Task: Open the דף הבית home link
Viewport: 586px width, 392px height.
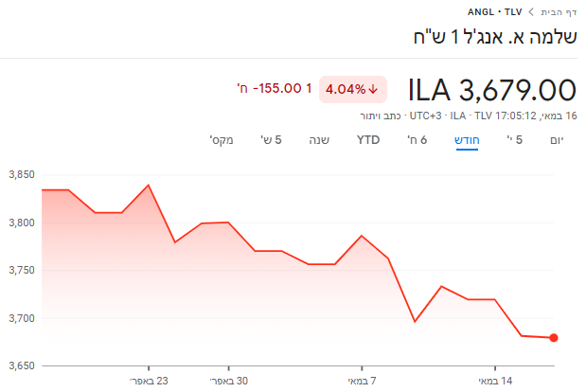Action: click(x=558, y=12)
